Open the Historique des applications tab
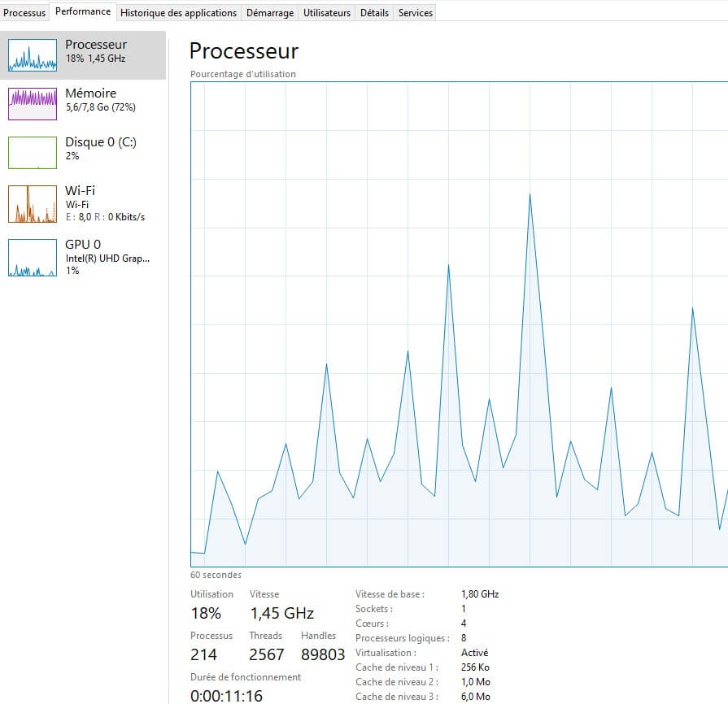 tap(178, 13)
